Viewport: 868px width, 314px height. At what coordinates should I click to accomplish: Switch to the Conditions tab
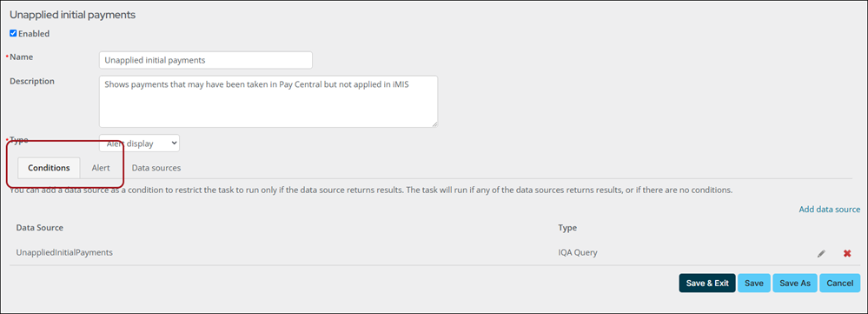point(50,168)
